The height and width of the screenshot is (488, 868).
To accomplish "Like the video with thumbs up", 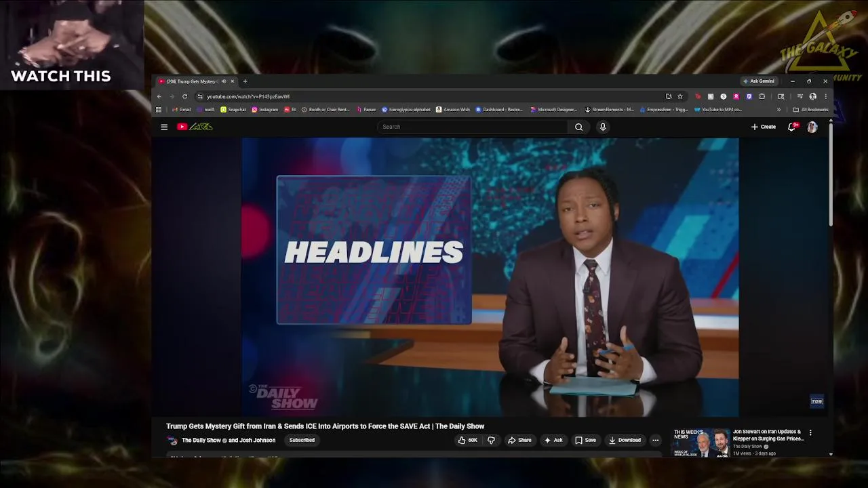I will [x=467, y=440].
